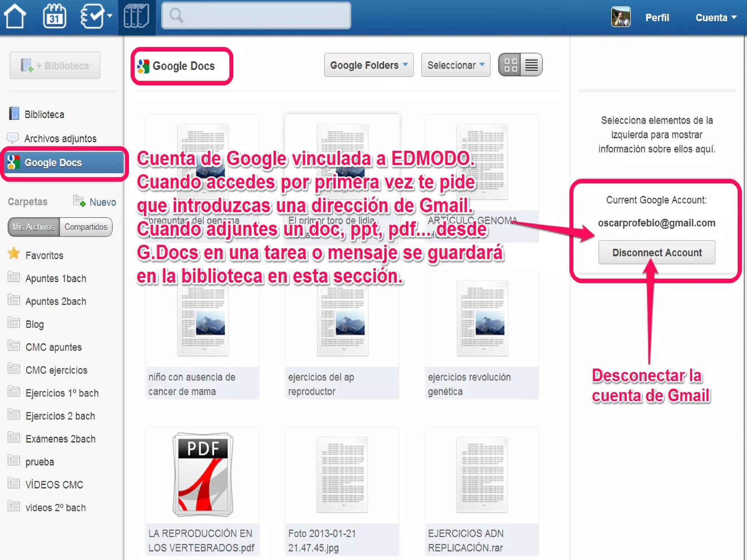Screen dimensions: 747x560
Task: Go to the Edmodo home icon
Action: [15, 16]
